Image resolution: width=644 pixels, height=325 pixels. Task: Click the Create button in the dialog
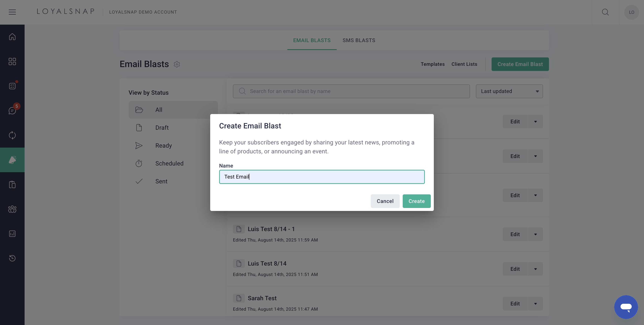point(416,201)
